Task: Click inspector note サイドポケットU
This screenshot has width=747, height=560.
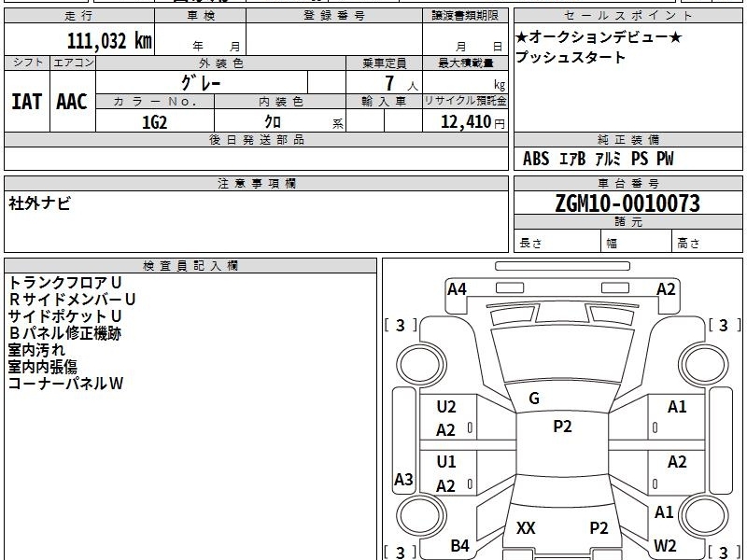Action: [x=65, y=315]
